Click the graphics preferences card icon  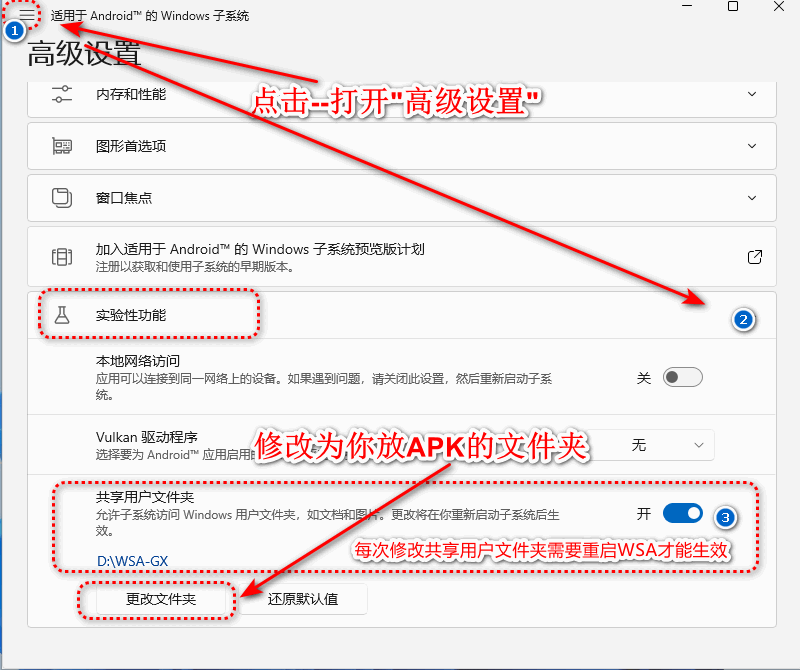(x=62, y=146)
